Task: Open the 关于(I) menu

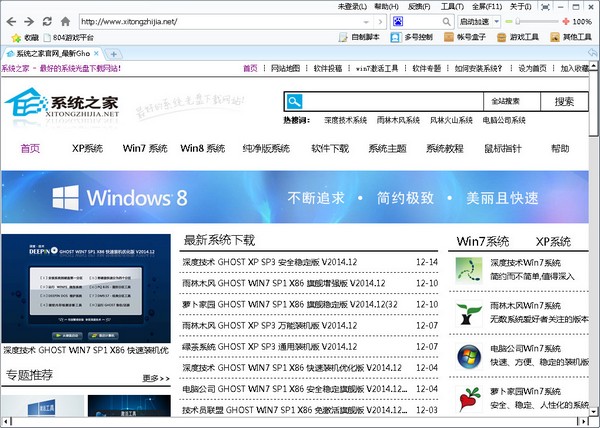Action: point(521,7)
